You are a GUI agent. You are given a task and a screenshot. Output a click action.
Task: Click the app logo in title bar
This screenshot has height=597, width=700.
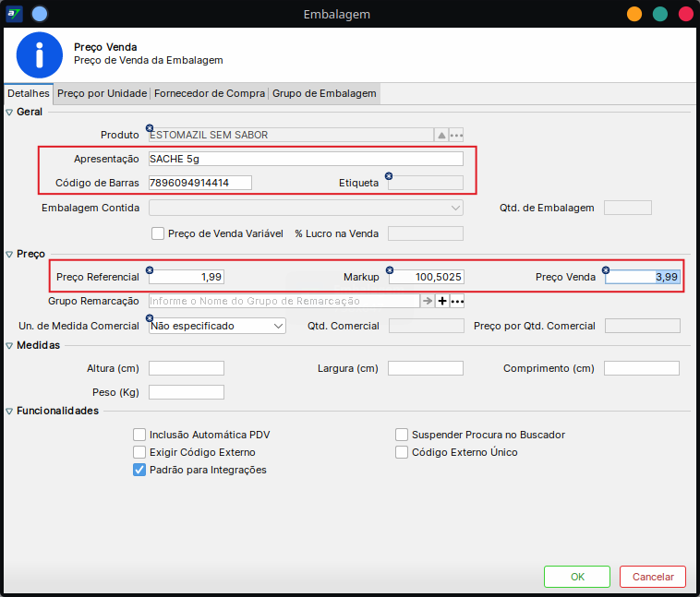tap(15, 14)
